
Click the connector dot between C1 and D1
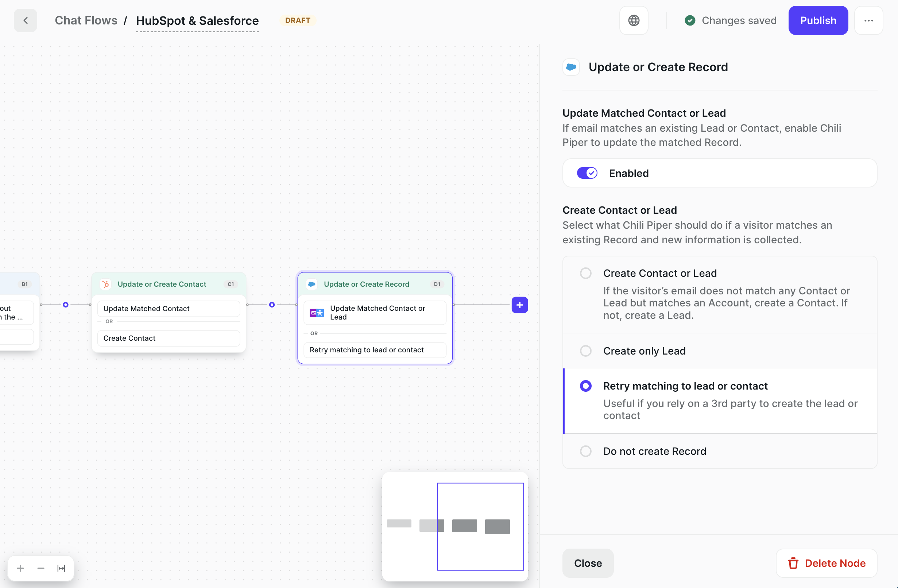pos(272,305)
